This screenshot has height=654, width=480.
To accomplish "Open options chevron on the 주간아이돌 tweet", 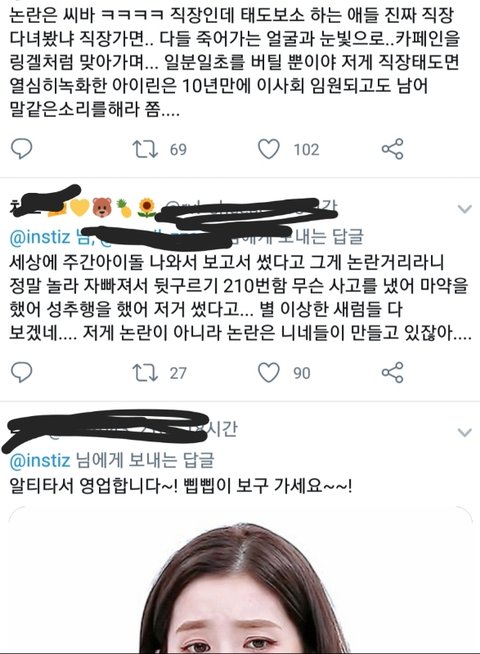I will [465, 209].
